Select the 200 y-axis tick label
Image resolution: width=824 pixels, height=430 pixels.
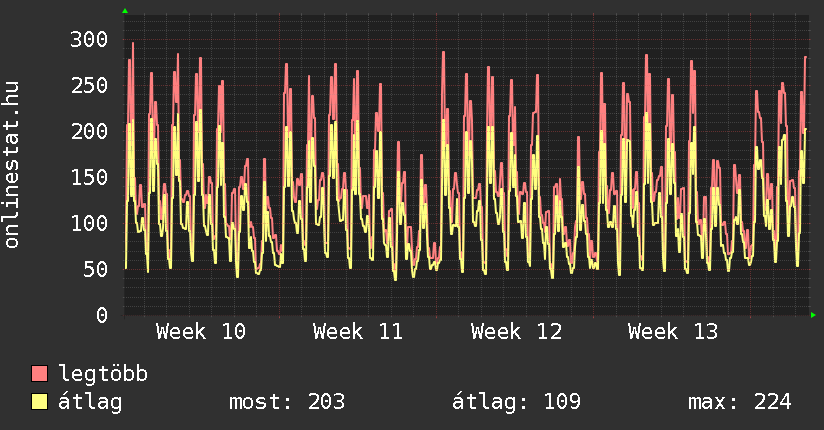[x=88, y=132]
